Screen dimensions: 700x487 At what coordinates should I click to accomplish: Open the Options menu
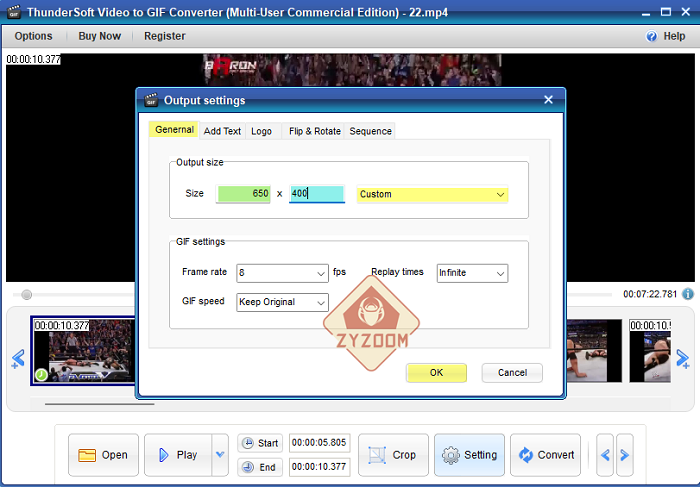click(x=33, y=36)
